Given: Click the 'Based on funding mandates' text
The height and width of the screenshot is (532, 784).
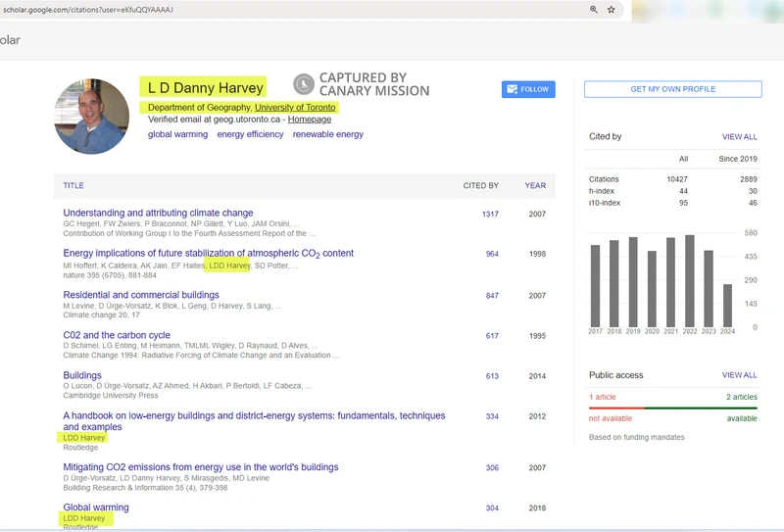Looking at the screenshot, I should point(636,437).
